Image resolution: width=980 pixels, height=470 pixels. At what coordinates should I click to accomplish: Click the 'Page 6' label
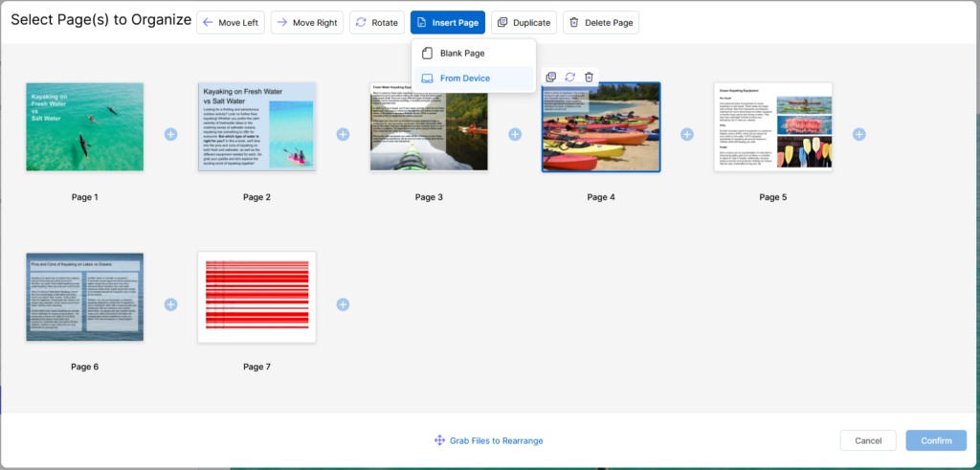click(85, 367)
